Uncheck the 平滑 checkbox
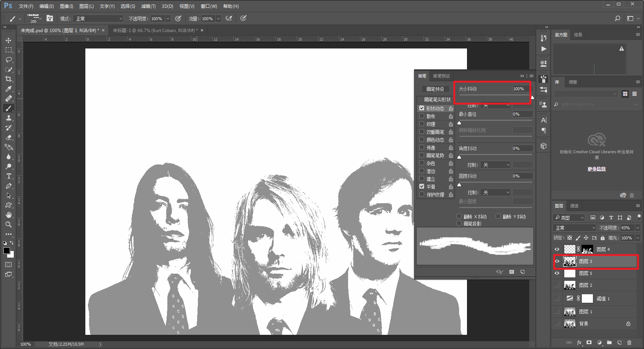Viewport: 644px width, 349px height. tap(422, 186)
